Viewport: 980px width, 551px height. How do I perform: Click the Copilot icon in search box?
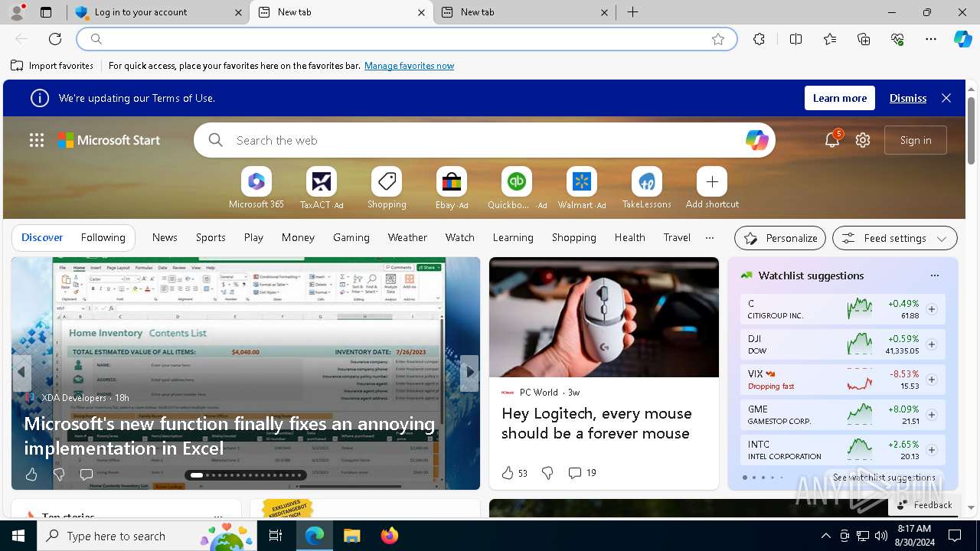(x=756, y=140)
